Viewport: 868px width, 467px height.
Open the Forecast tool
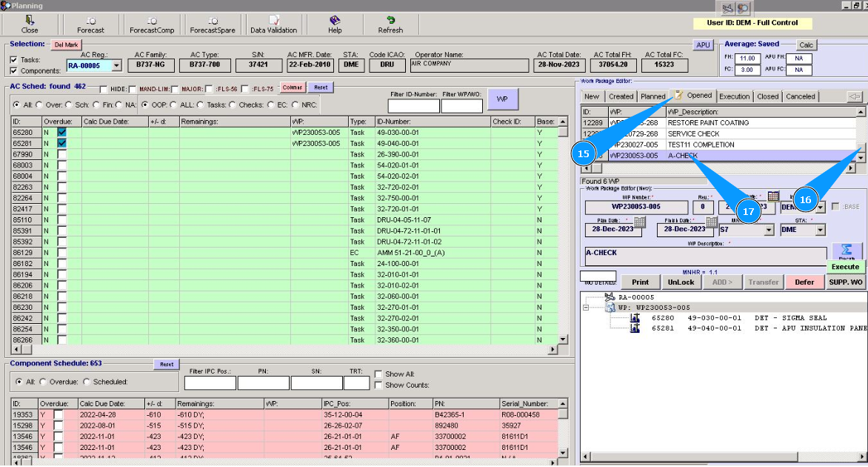pos(91,21)
